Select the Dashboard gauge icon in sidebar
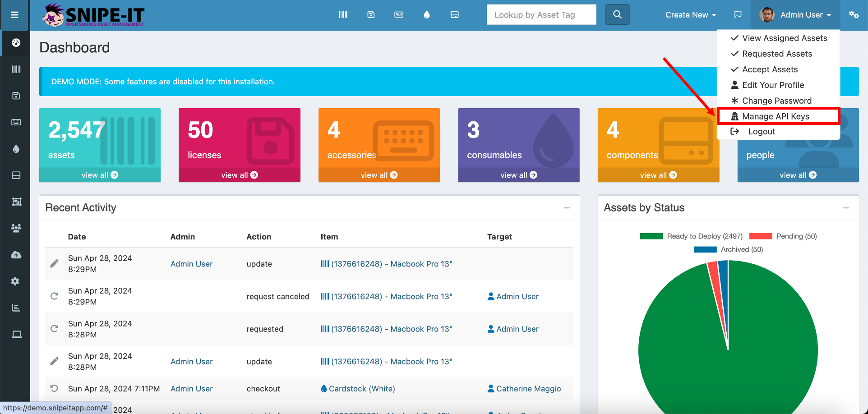Image resolution: width=868 pixels, height=414 pixels. click(16, 43)
